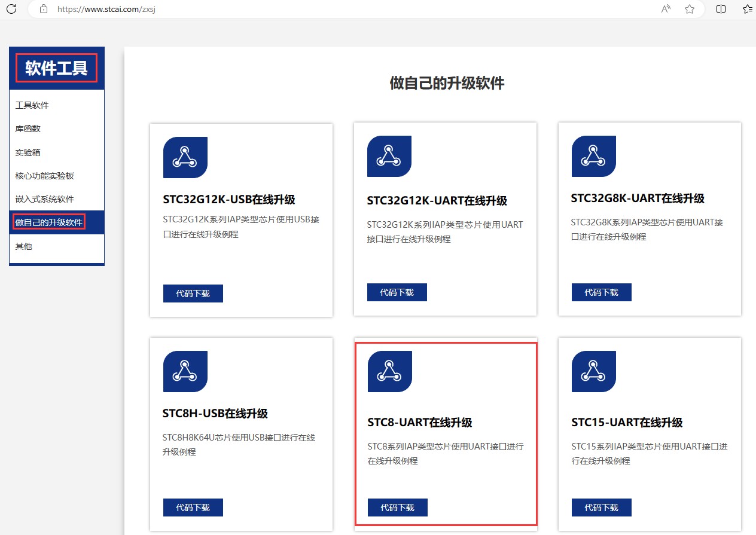Click the STC15系列IAP description text

click(x=650, y=454)
